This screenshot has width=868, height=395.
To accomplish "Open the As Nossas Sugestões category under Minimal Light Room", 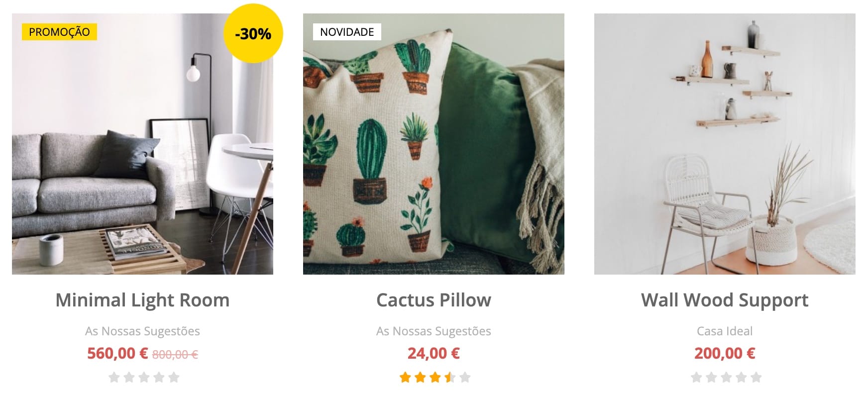I will tap(142, 331).
